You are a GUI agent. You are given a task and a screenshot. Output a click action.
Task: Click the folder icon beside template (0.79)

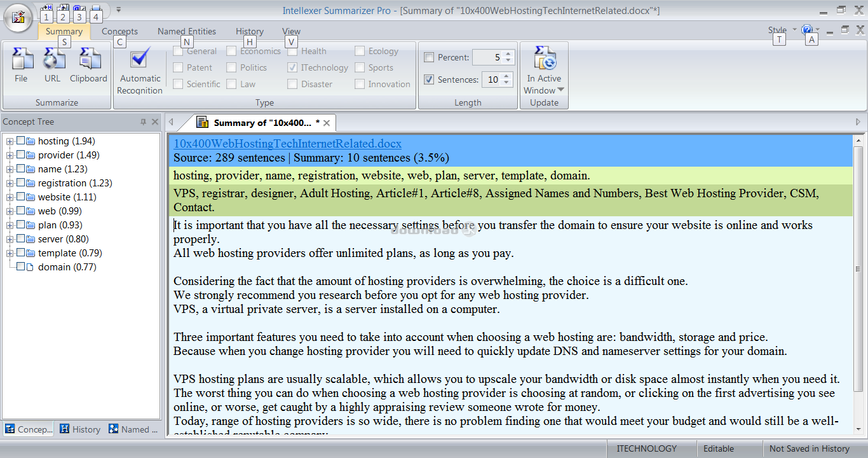coord(31,253)
